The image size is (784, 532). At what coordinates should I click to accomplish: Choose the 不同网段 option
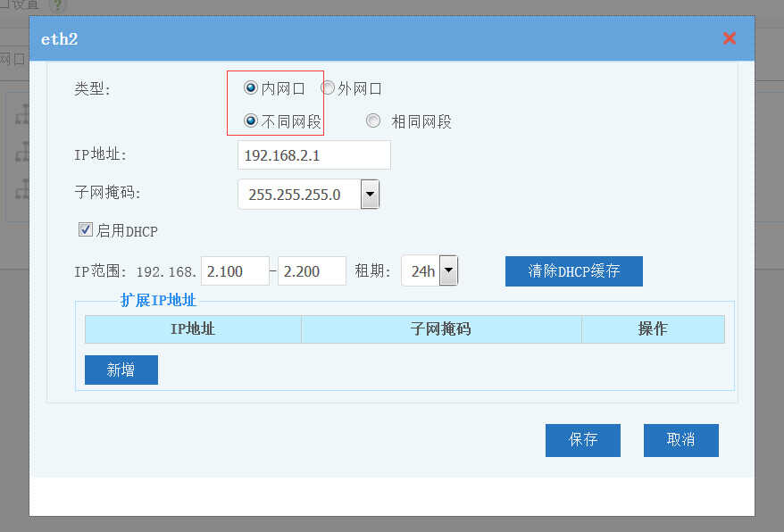pos(251,121)
